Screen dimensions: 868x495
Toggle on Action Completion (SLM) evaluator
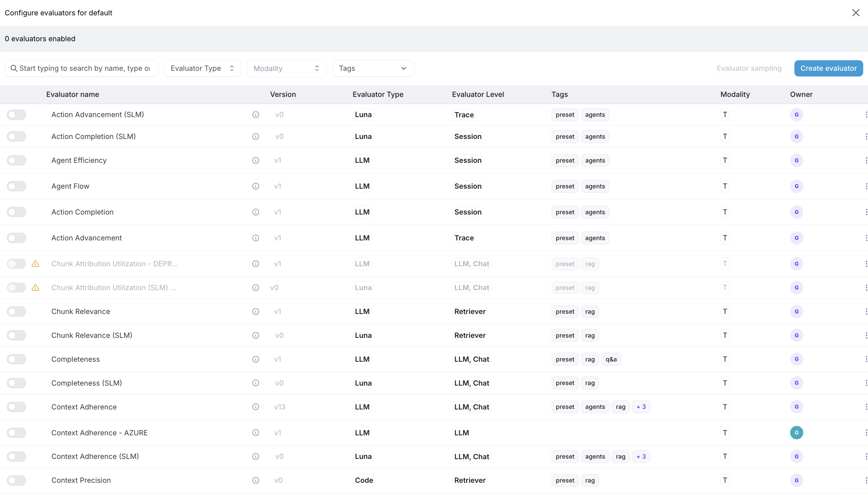tap(16, 136)
